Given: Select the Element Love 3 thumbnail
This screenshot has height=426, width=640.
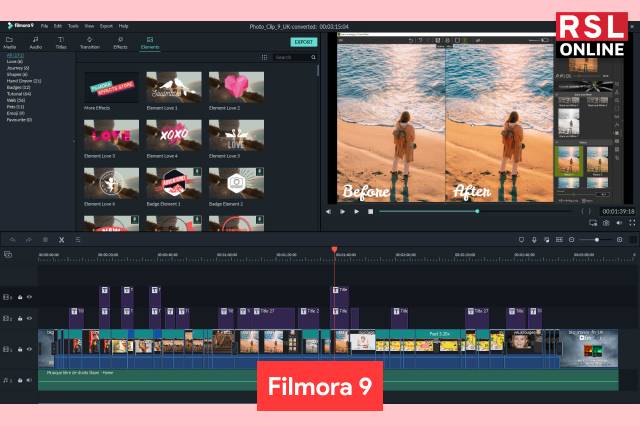Looking at the screenshot, I should click(x=111, y=135).
